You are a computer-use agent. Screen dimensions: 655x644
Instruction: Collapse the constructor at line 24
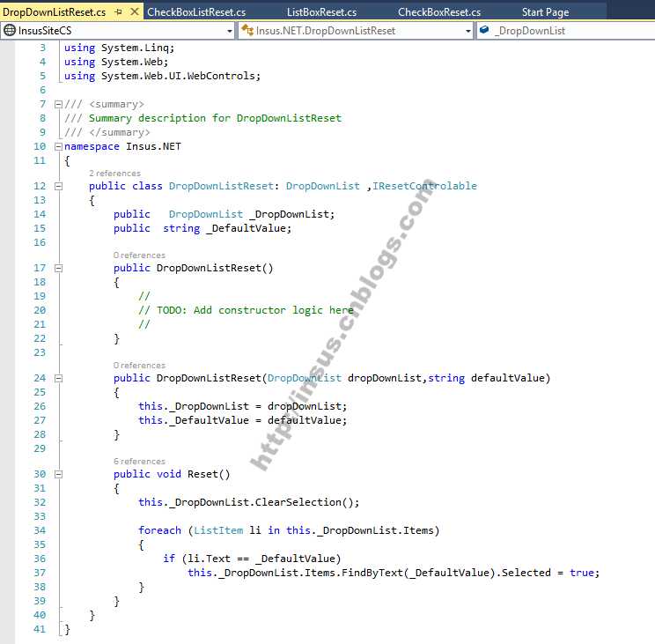[x=58, y=379]
